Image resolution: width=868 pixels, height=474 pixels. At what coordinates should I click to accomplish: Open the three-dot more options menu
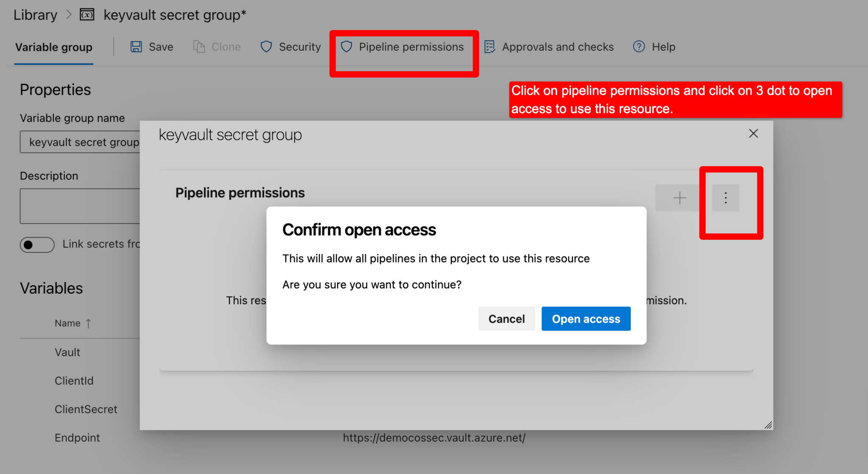pyautogui.click(x=725, y=197)
